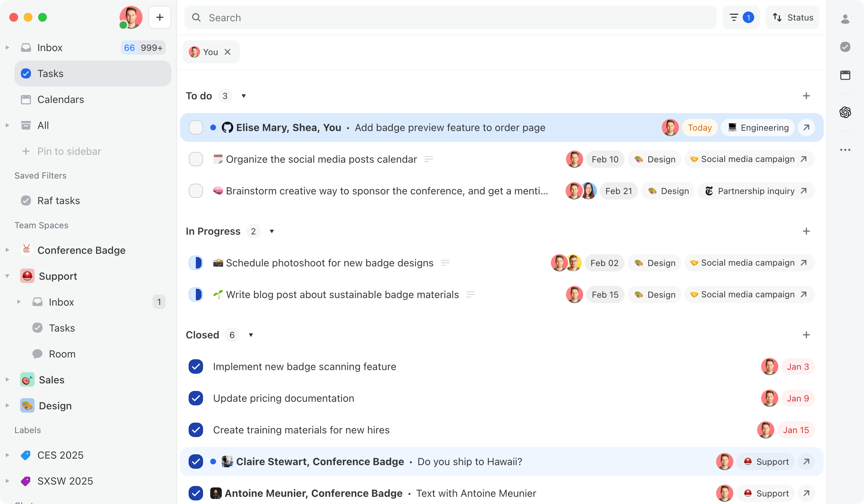The image size is (864, 504).
Task: Click the magnifying glass in the search bar
Action: 197,17
